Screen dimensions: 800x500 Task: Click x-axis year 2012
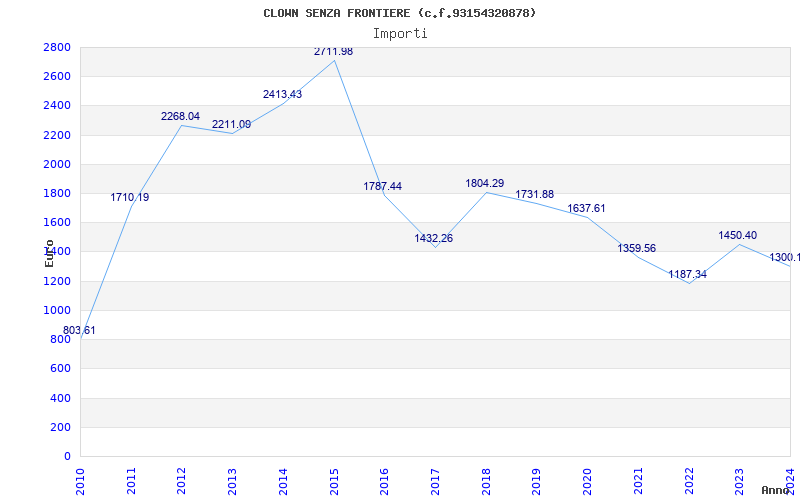pos(181,482)
